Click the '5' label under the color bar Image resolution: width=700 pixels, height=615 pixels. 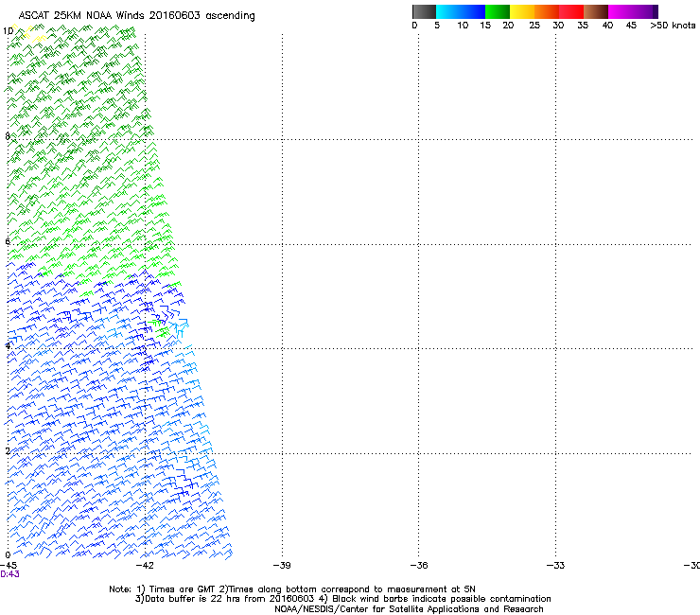[x=437, y=26]
